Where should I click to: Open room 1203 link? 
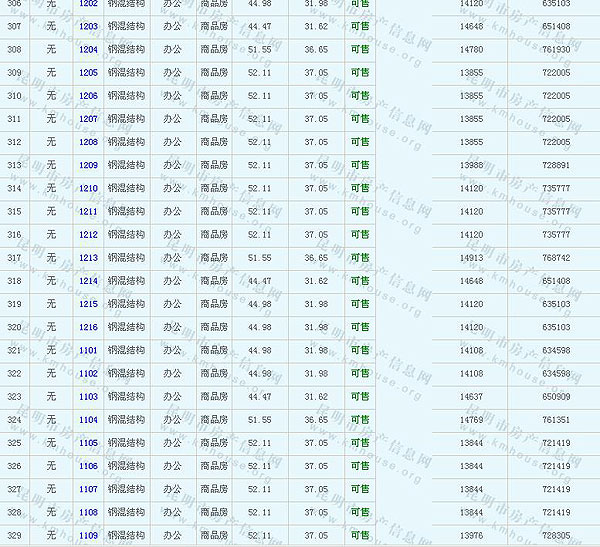(x=88, y=26)
